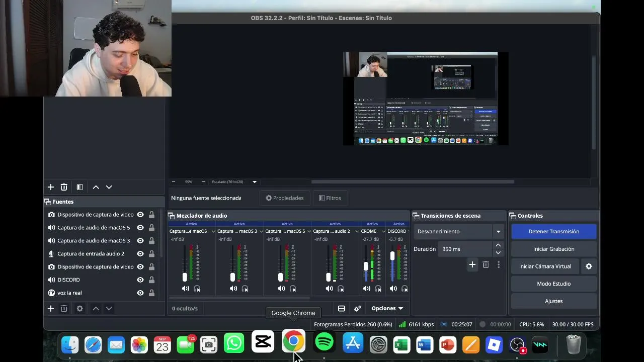Open the preview scaling dropdown arrow
This screenshot has height=362, width=644.
click(255, 182)
